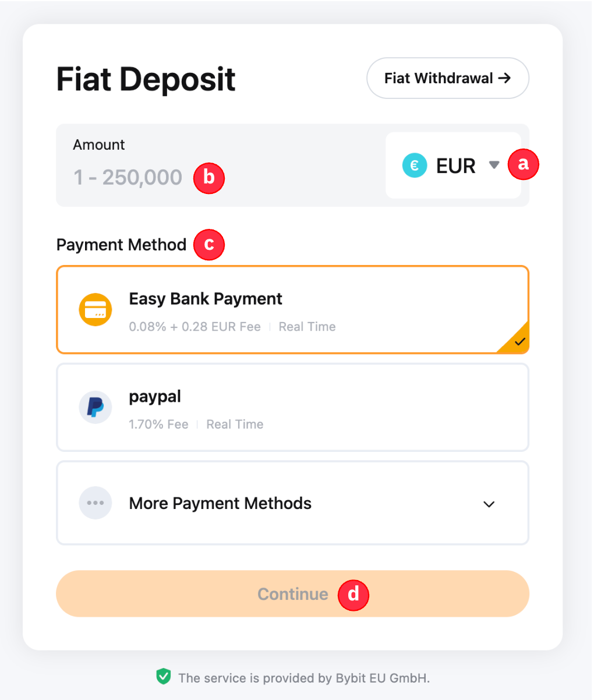Expand More Payment Methods chevron
594x700 pixels.
489,504
